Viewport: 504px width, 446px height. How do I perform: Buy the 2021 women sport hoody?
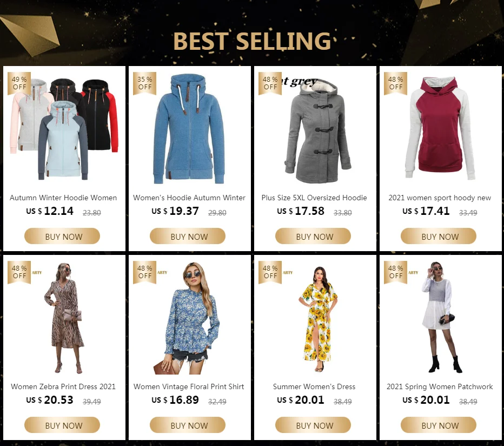tap(439, 236)
